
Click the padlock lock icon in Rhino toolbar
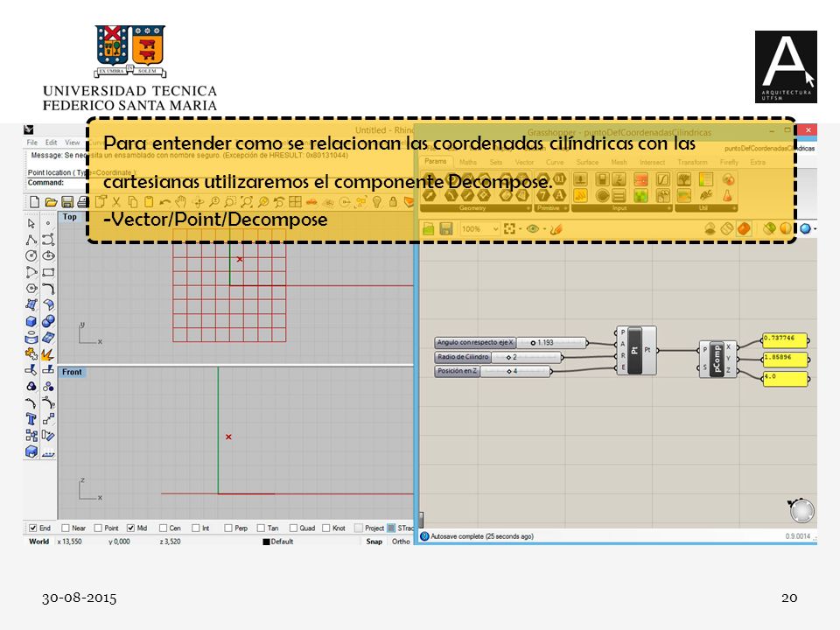click(393, 202)
